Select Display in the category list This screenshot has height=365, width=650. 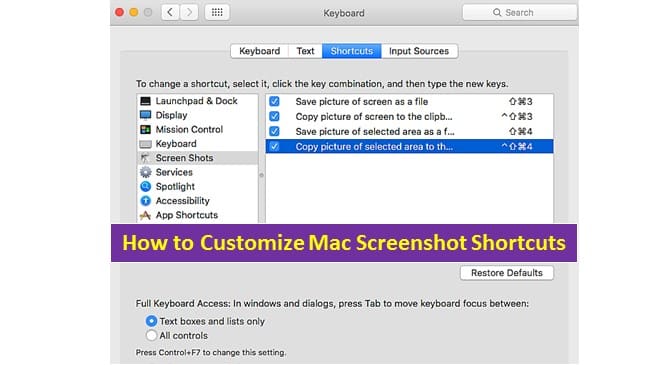pyautogui.click(x=197, y=115)
